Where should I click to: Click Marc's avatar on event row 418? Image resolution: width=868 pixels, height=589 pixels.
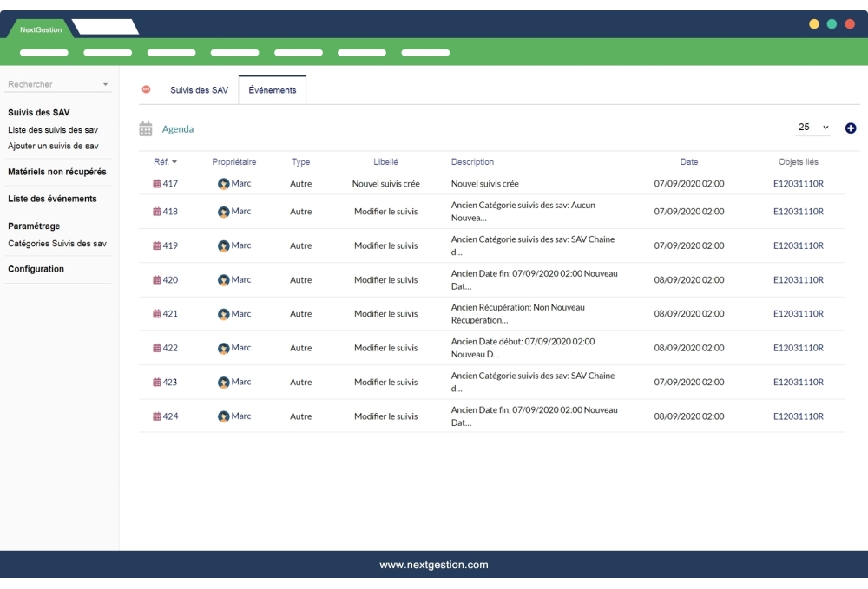click(222, 211)
